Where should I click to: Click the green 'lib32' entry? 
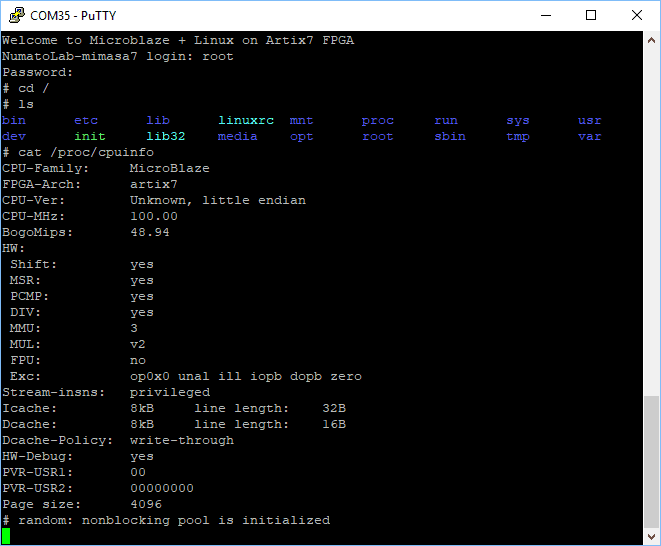pyautogui.click(x=166, y=136)
